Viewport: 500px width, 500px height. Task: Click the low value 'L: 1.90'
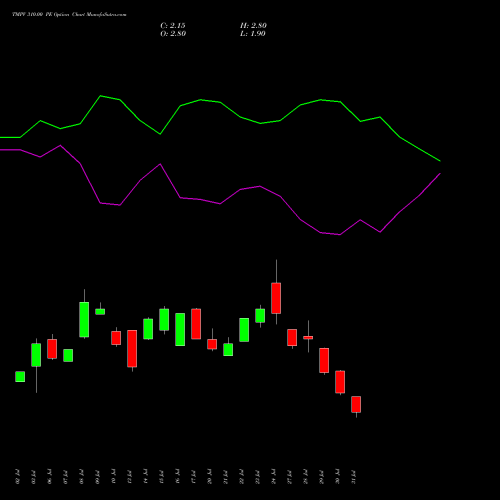pos(253,34)
